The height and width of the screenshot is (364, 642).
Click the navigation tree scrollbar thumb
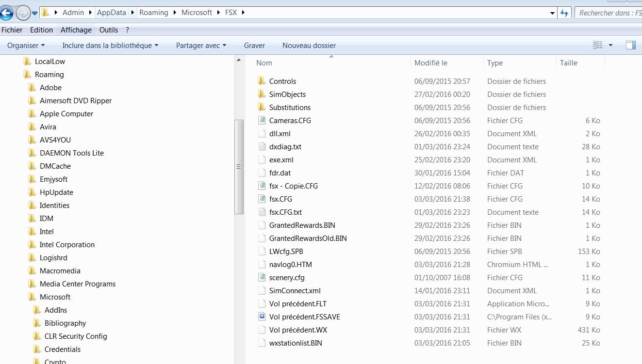[x=238, y=167]
